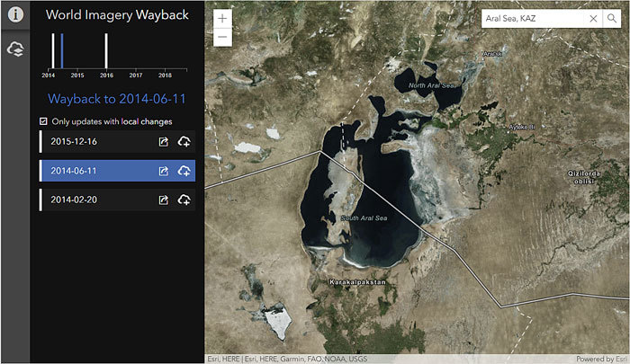Click the Powered by Esri attribution
The height and width of the screenshot is (364, 630).
tap(601, 359)
